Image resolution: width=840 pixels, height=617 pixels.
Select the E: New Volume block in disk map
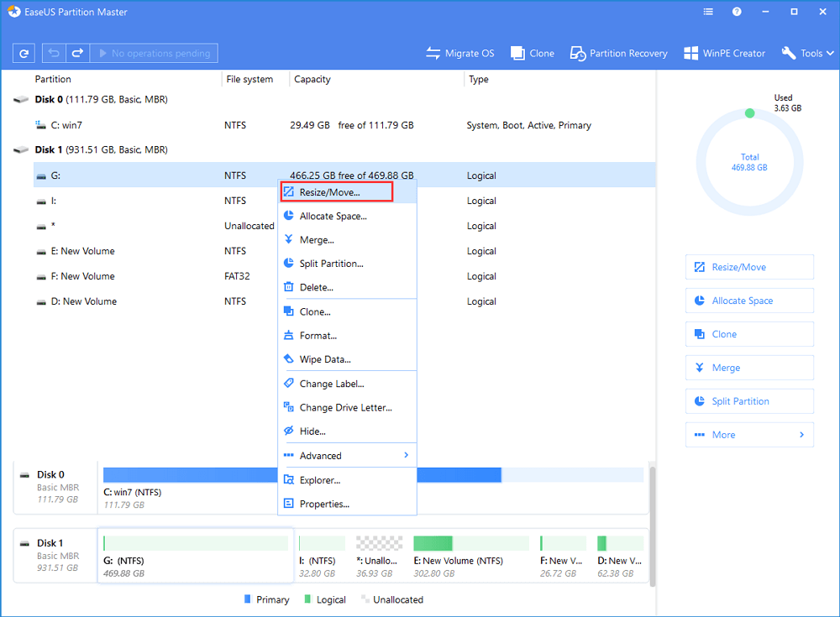point(471,556)
